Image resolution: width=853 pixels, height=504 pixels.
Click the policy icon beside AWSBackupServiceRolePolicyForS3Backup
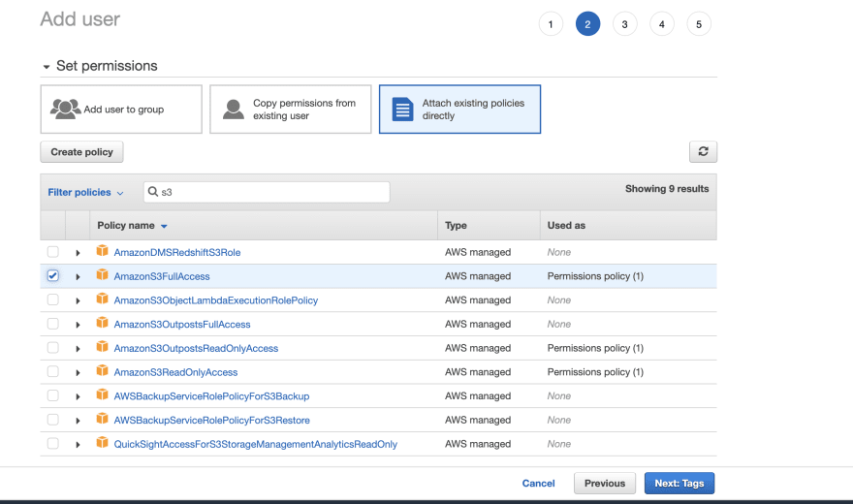[x=102, y=394]
